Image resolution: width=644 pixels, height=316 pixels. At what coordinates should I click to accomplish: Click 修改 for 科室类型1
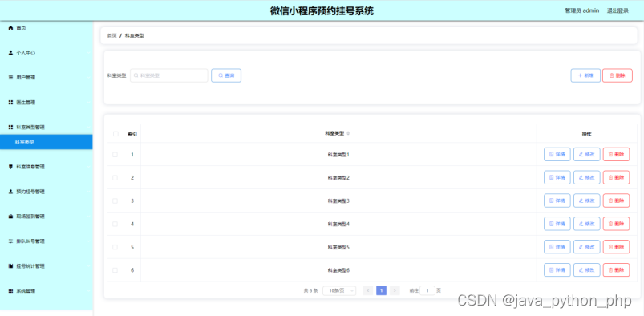pyautogui.click(x=586, y=155)
